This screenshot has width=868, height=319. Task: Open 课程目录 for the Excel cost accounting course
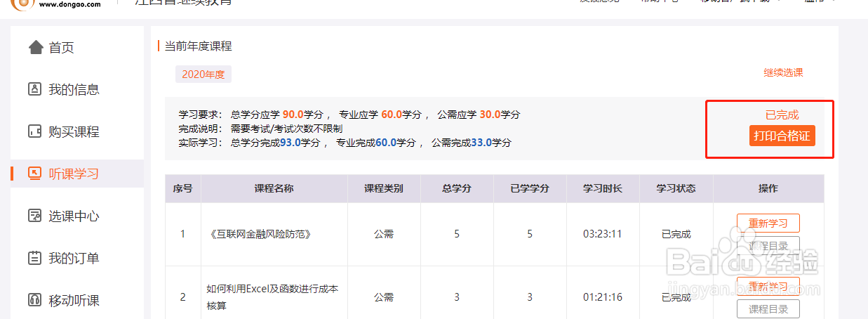tap(768, 308)
